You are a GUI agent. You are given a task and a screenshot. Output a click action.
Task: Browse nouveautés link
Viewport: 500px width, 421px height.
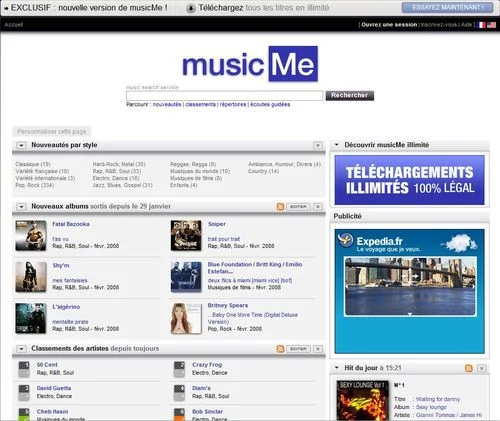click(x=167, y=104)
